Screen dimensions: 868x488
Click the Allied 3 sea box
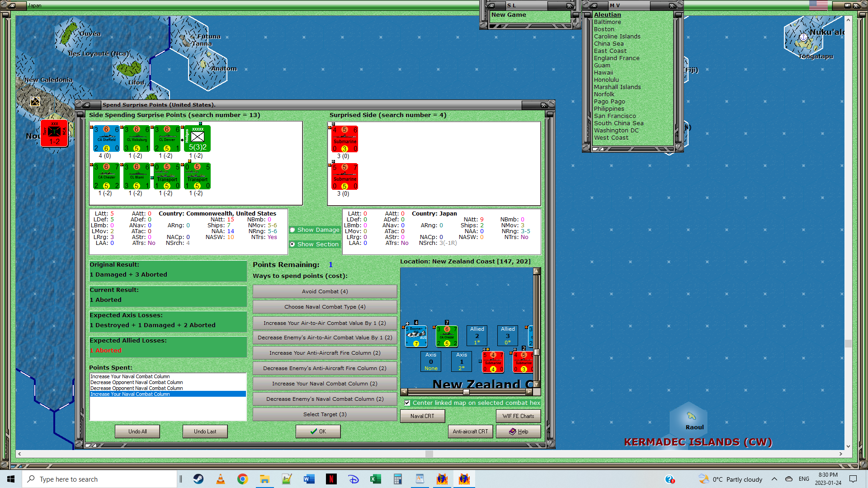[x=508, y=336]
